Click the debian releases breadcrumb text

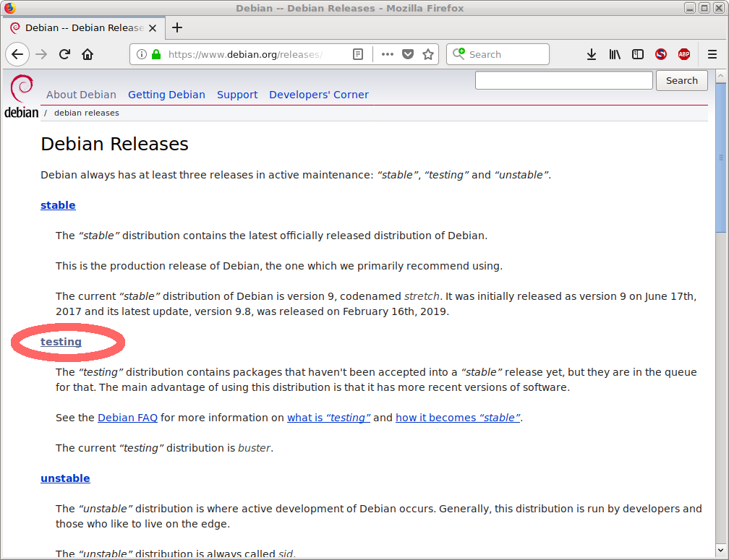(87, 113)
